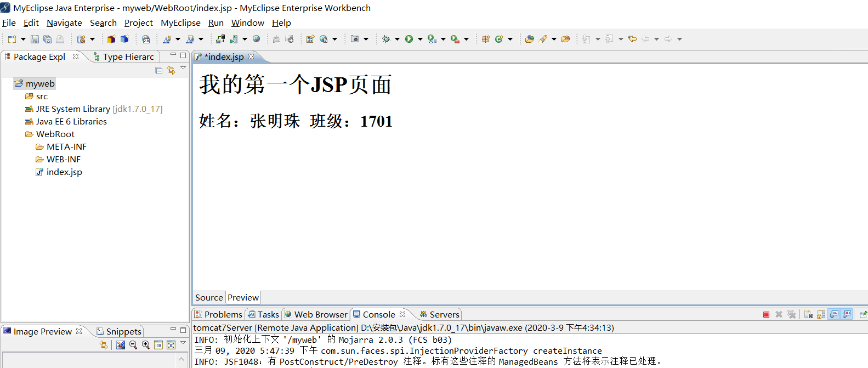This screenshot has width=868, height=368.
Task: Click the Save icon in toolbar
Action: (35, 39)
